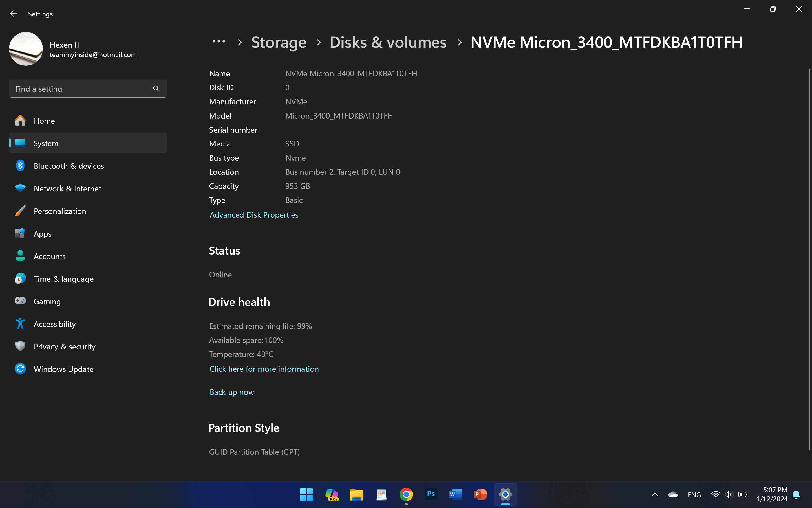Focus the Find a setting search box
This screenshot has height=508, width=812.
click(88, 89)
